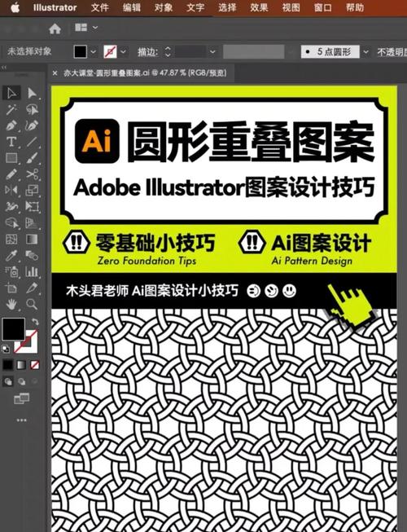Open the 5点圆形 brush definition dropdown

tap(365, 52)
